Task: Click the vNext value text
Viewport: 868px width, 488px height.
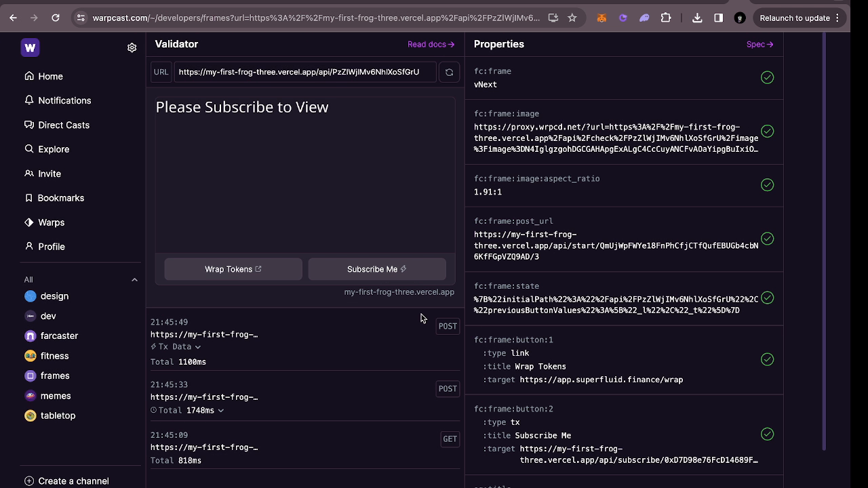Action: 486,85
